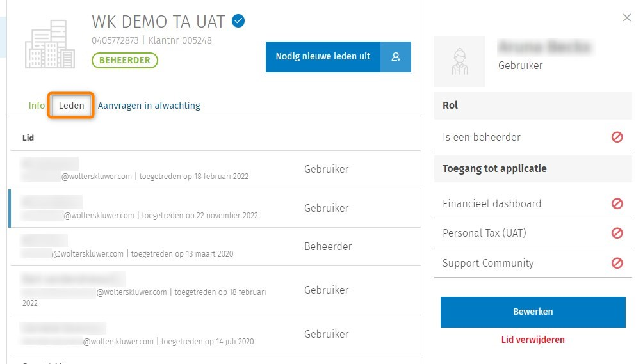Select member who joined 14 juli 2020
Viewport: 643px width, 364px height.
[160, 335]
